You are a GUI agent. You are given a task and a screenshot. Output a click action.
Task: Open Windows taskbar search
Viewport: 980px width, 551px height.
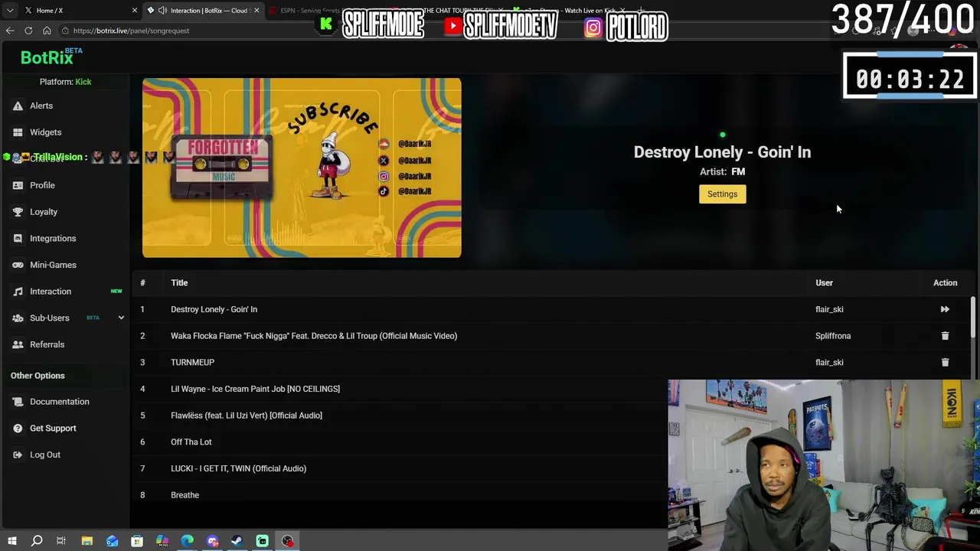(x=37, y=541)
